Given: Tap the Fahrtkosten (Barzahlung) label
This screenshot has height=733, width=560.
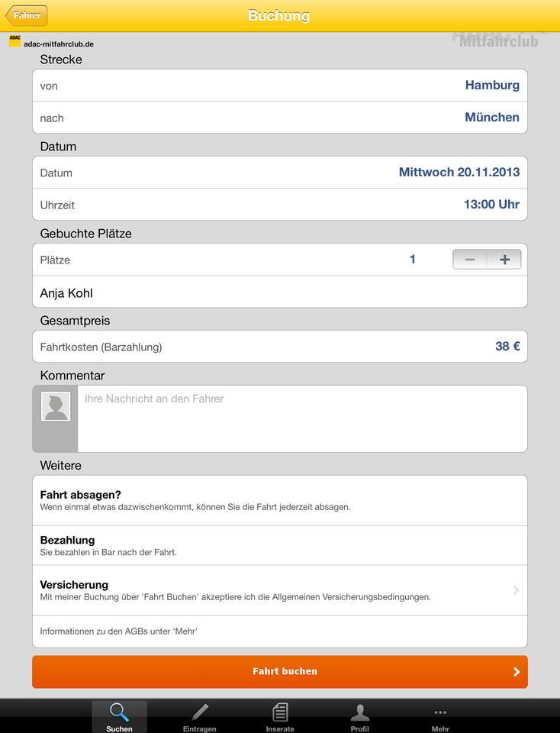Looking at the screenshot, I should click(101, 347).
